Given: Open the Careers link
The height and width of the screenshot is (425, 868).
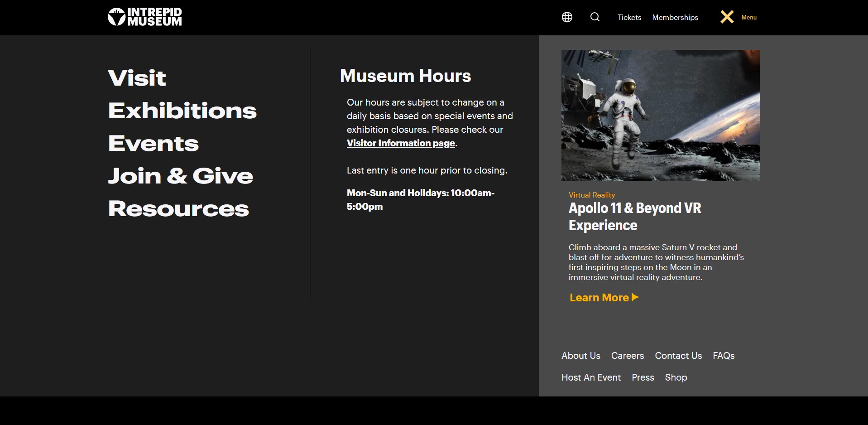Looking at the screenshot, I should point(628,356).
